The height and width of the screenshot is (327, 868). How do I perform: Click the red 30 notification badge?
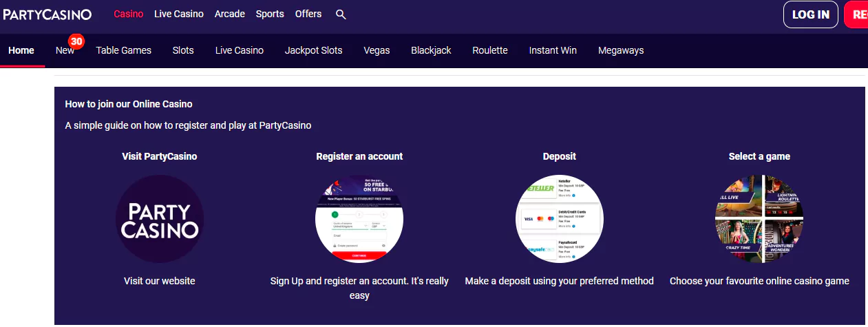tap(76, 41)
